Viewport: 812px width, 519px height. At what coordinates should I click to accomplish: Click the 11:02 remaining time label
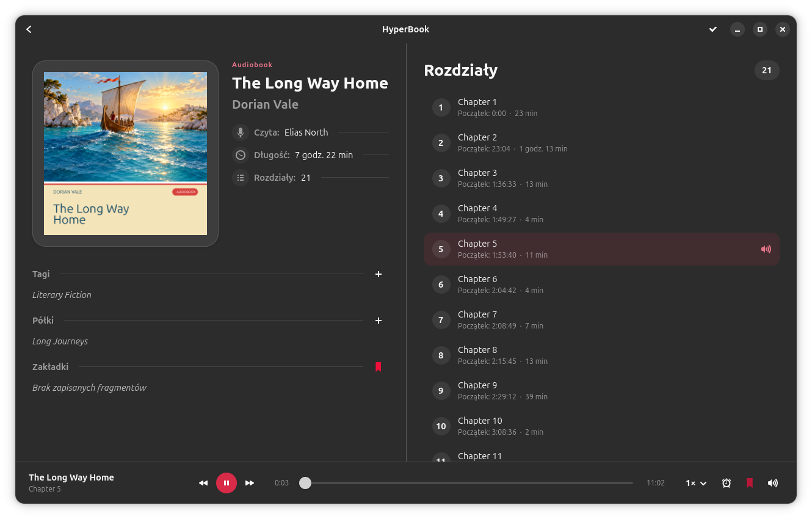click(656, 483)
